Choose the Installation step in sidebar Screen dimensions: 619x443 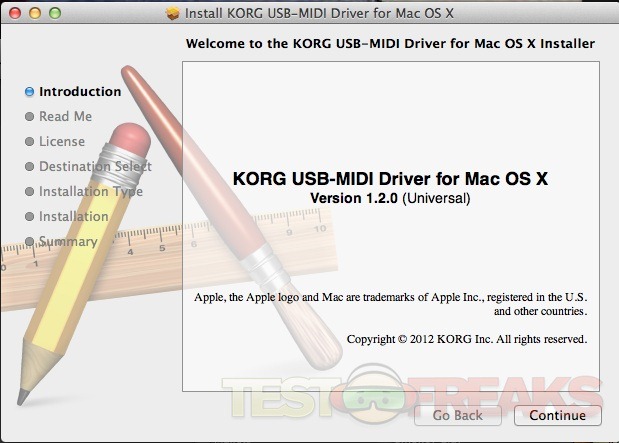click(73, 217)
